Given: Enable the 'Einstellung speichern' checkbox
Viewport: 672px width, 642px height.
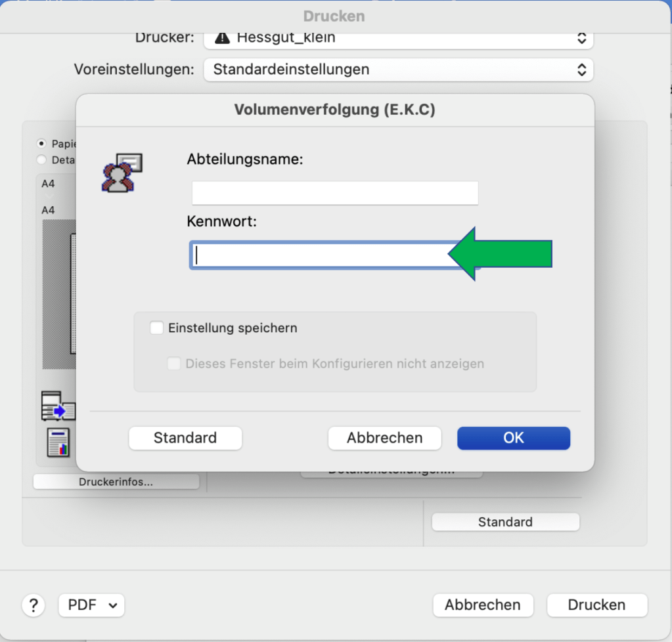Looking at the screenshot, I should pyautogui.click(x=157, y=328).
